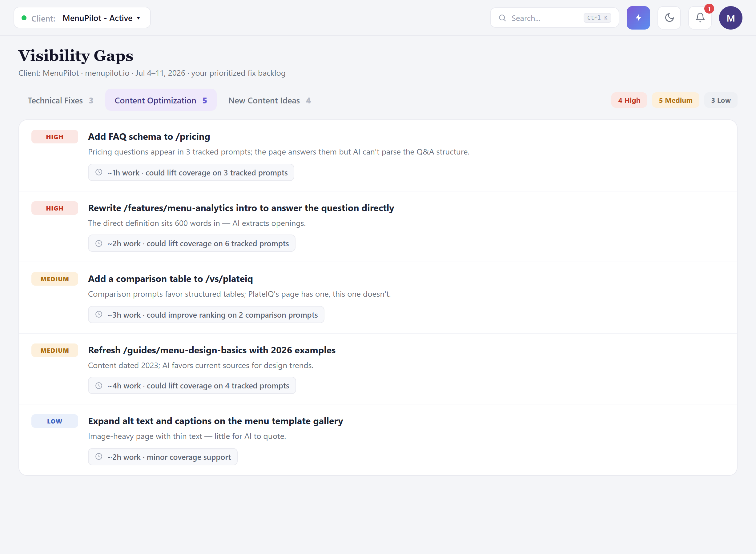Viewport: 756px width, 554px height.
Task: Click the clock icon on the comparison table estimate
Action: click(x=99, y=315)
